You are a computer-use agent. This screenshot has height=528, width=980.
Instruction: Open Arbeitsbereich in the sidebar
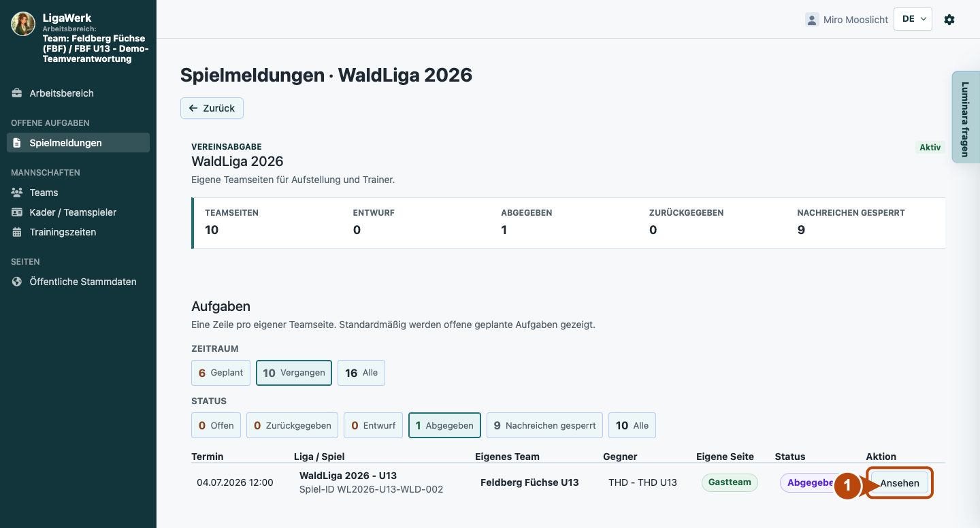(x=78, y=93)
